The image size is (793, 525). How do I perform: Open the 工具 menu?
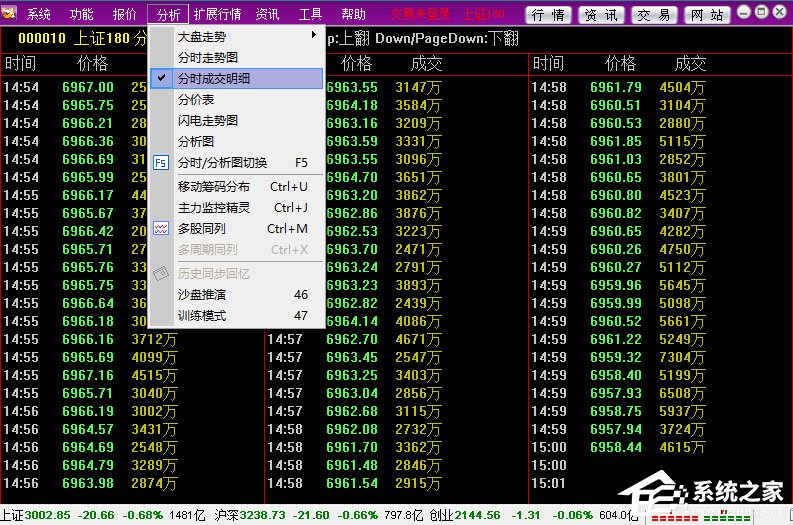tap(310, 14)
